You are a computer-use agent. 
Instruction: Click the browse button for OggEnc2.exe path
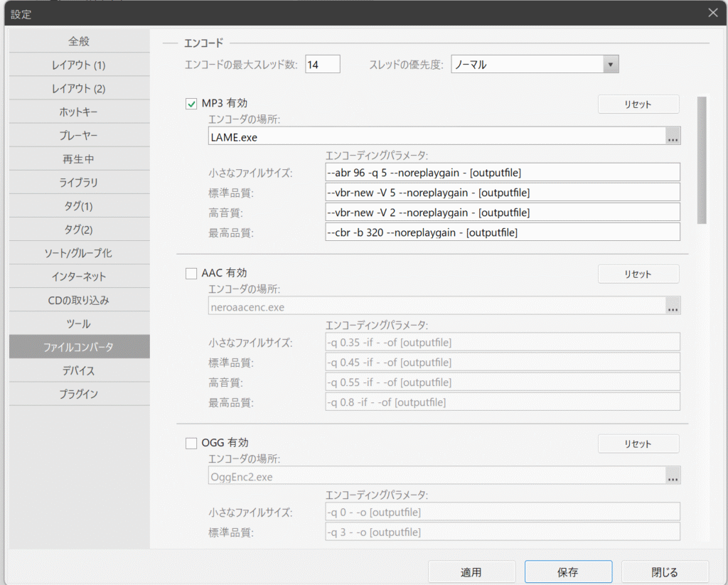(x=673, y=477)
